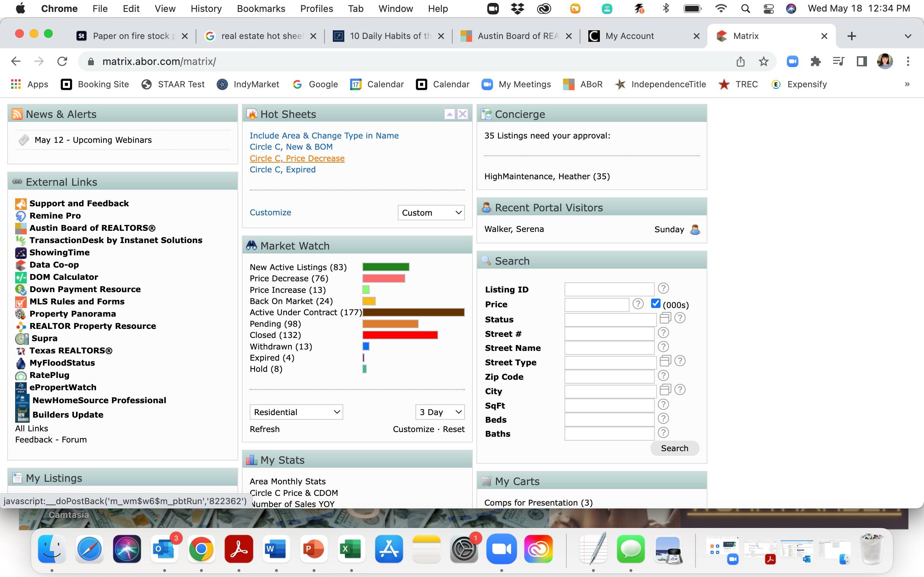Bookmark this page with the star icon
Viewport: 924px width, 577px height.
pos(763,61)
